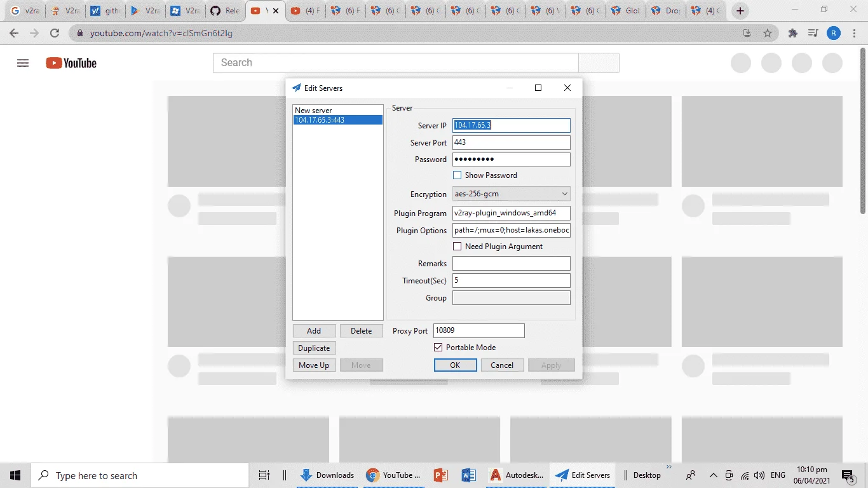The width and height of the screenshot is (868, 488).
Task: Click into the Timeout(Sec) field
Action: (512, 280)
